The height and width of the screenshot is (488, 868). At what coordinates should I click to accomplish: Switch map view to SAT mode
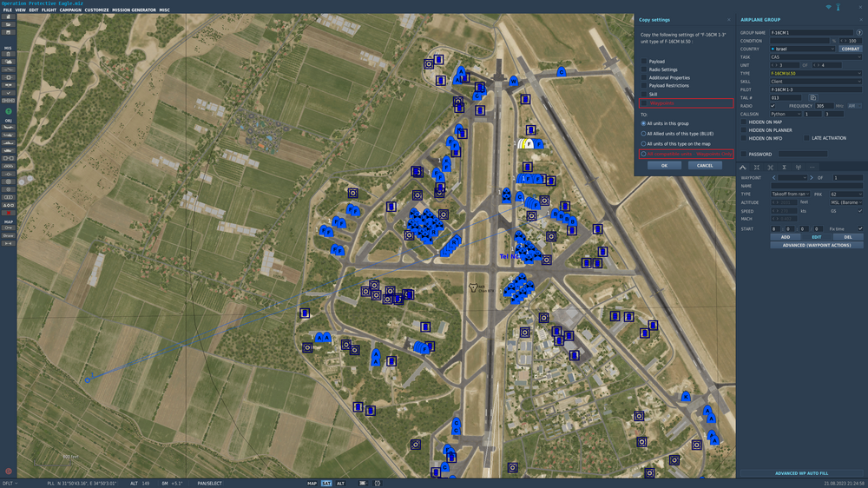coord(326,483)
